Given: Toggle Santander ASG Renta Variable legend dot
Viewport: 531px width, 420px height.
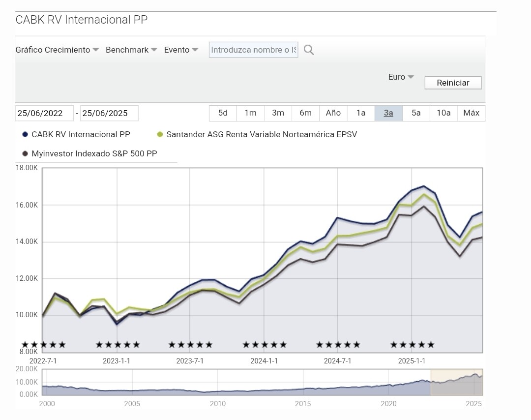Looking at the screenshot, I should tap(160, 134).
